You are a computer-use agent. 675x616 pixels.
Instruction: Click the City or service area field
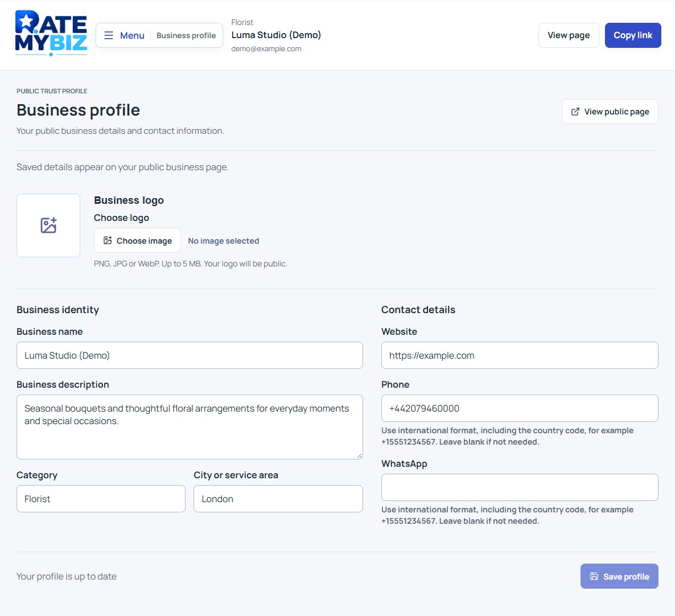(278, 499)
